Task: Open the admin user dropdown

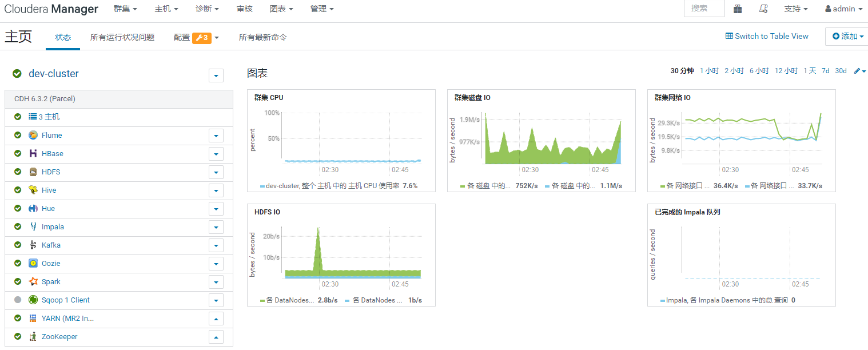Action: (843, 9)
